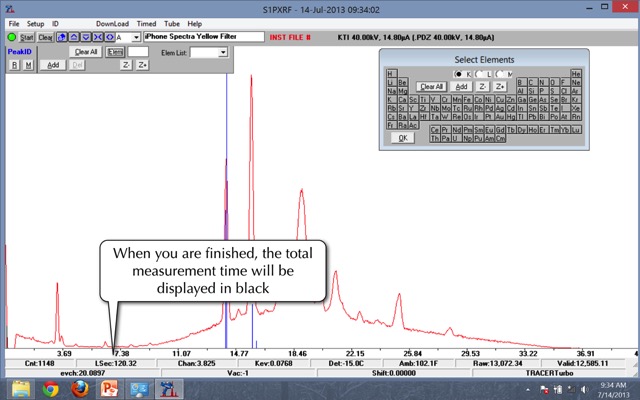Open the Timed menu
The image size is (640, 400).
pyautogui.click(x=146, y=23)
